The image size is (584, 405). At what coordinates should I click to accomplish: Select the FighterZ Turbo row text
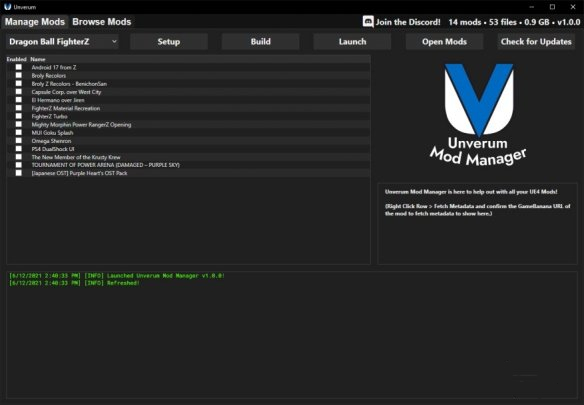point(50,117)
